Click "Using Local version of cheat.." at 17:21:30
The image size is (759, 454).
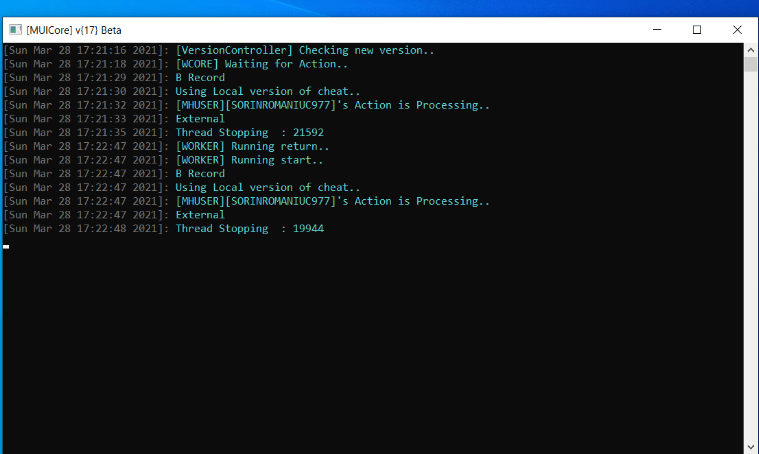[x=268, y=91]
